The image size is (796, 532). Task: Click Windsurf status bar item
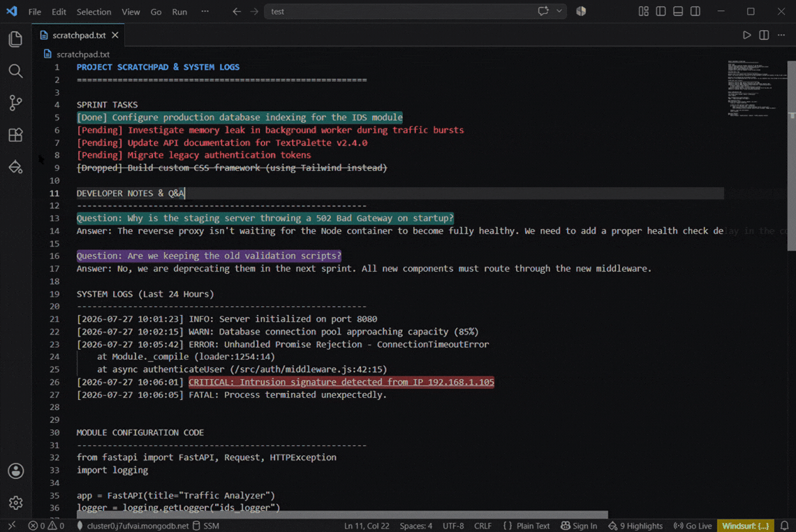pos(746,526)
